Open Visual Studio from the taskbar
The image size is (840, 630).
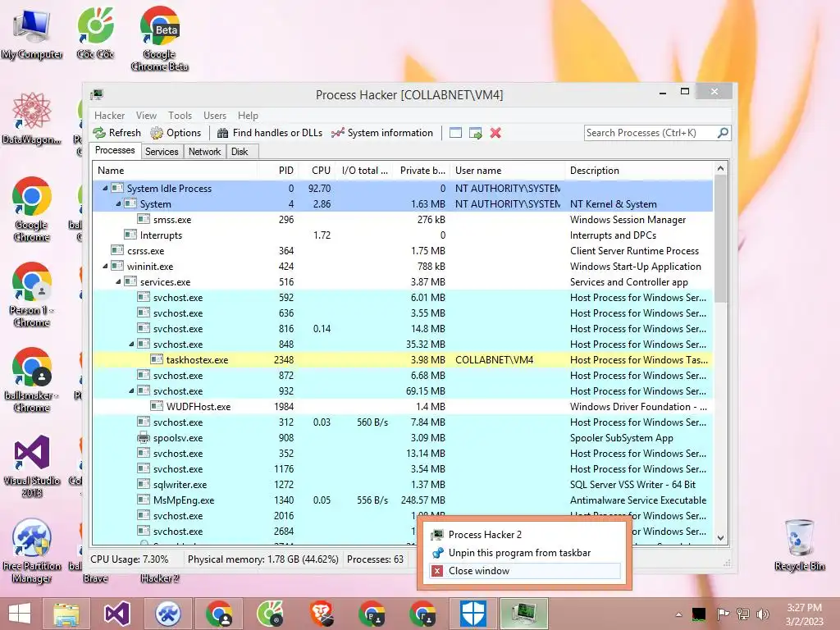tap(117, 614)
